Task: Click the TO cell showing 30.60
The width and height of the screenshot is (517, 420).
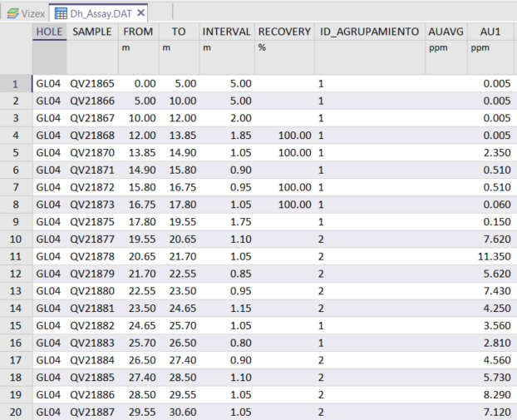Action: click(178, 413)
